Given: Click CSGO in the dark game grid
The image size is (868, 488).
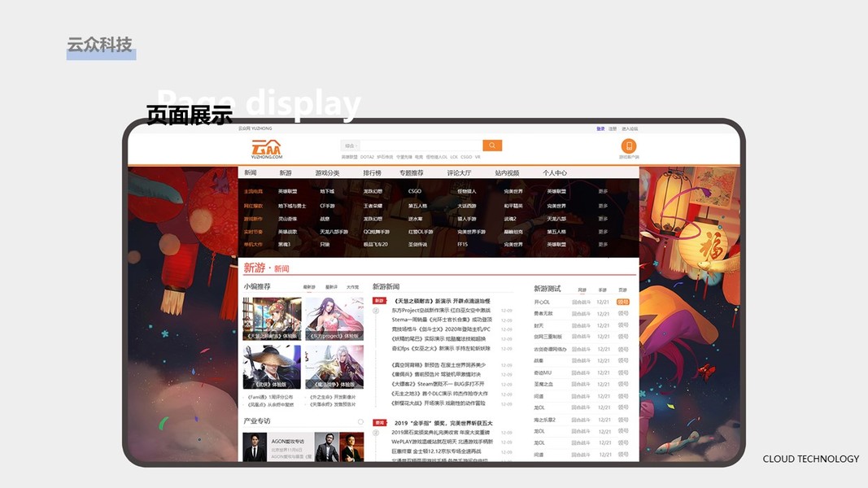Looking at the screenshot, I should coord(415,191).
